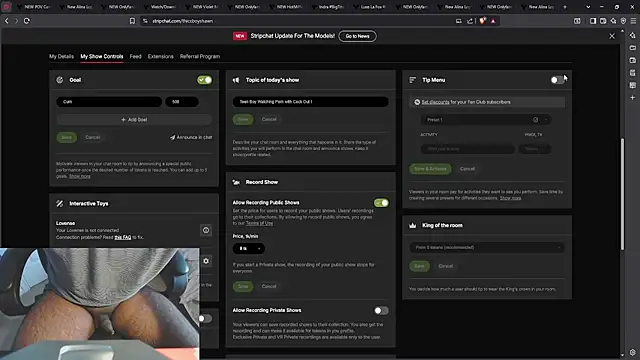The height and width of the screenshot is (360, 640).
Task: Open the King of the room tokens dropdown
Action: (487, 247)
